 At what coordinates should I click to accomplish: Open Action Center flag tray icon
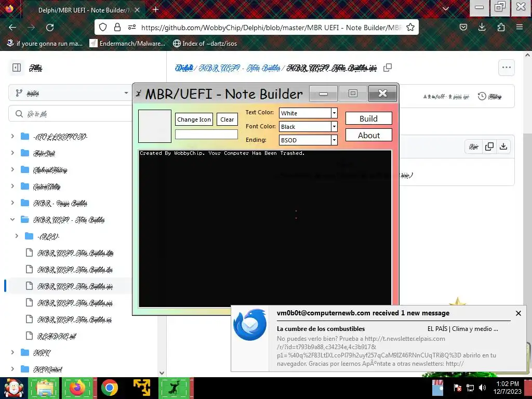[457, 388]
